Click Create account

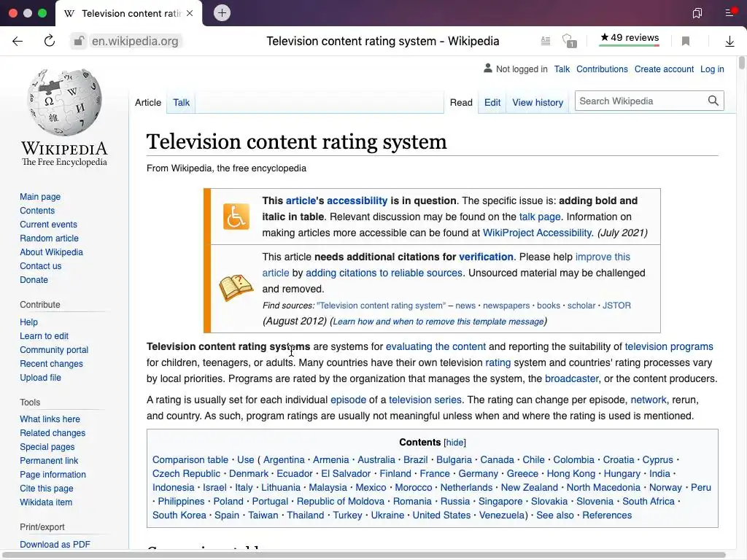point(664,69)
